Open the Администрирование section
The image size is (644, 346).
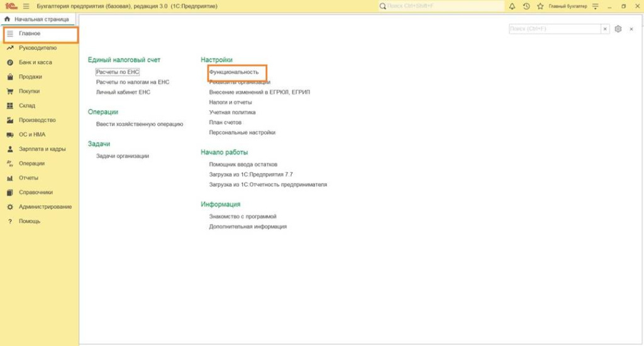pyautogui.click(x=45, y=207)
